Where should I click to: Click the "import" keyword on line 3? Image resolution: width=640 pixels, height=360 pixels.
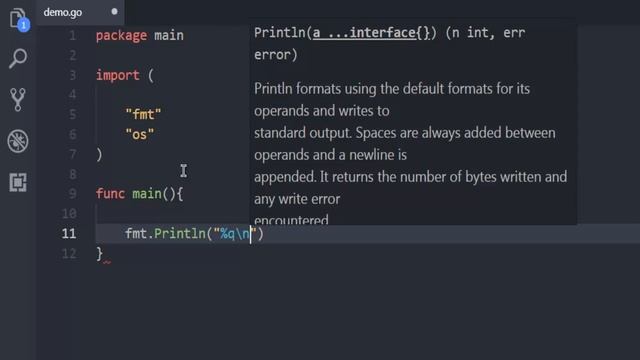tap(118, 75)
